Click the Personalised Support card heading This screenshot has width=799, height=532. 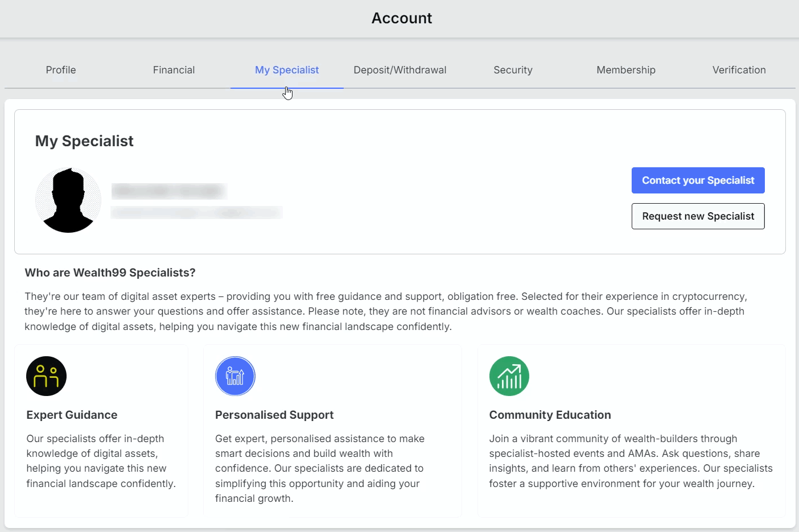coord(274,415)
